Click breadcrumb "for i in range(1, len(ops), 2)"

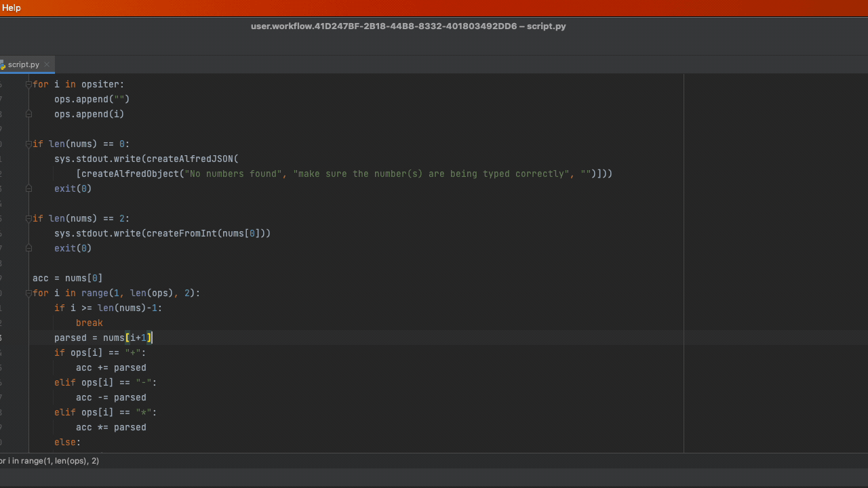(50, 461)
